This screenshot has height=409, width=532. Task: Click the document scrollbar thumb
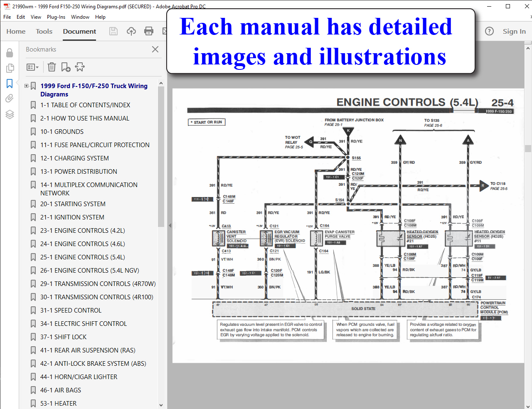click(x=528, y=148)
